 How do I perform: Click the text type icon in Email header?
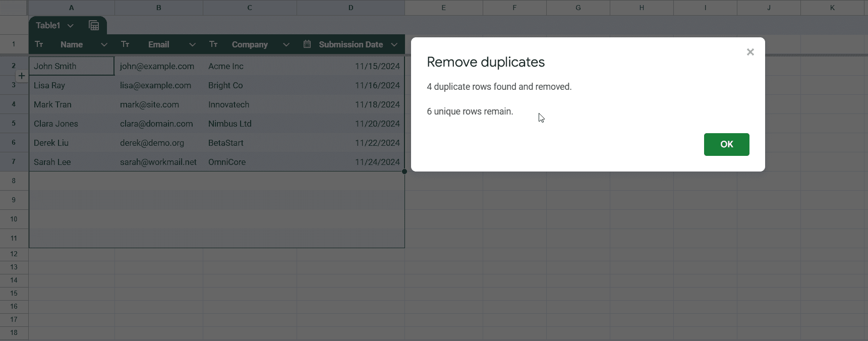pos(125,44)
